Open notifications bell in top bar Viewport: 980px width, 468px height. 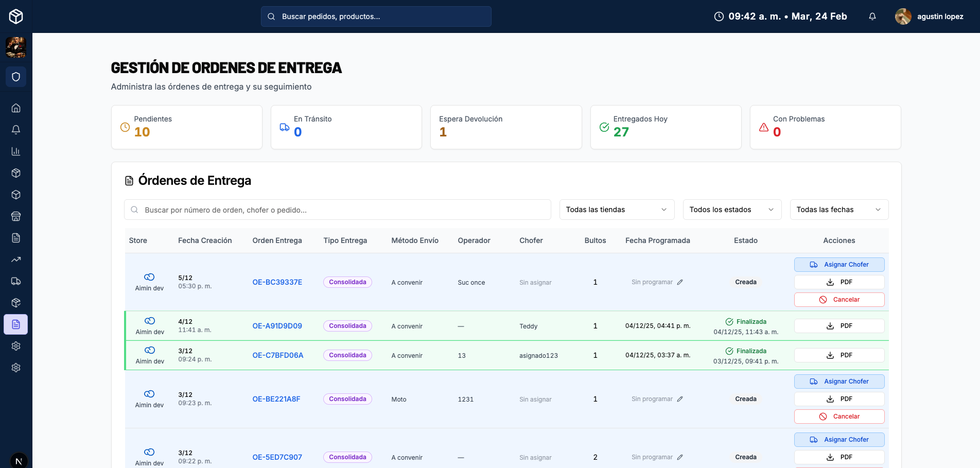click(872, 16)
